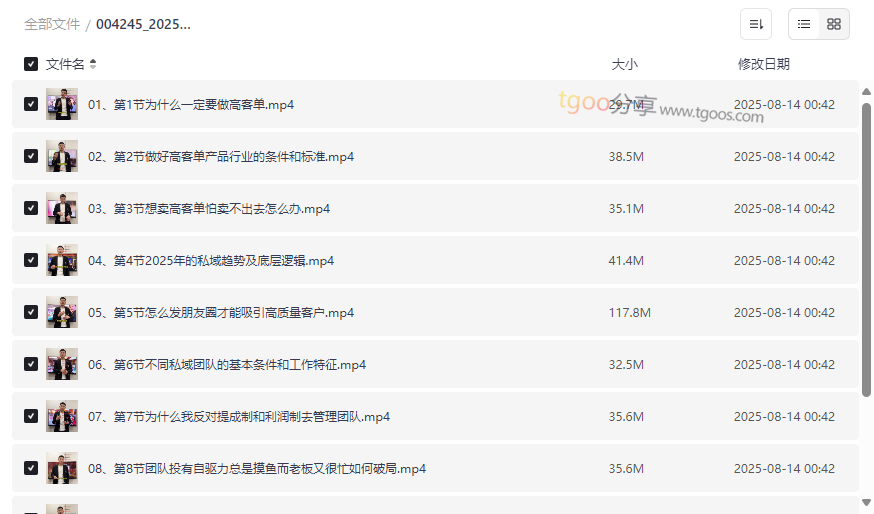Switch to grid view layout

pyautogui.click(x=834, y=24)
